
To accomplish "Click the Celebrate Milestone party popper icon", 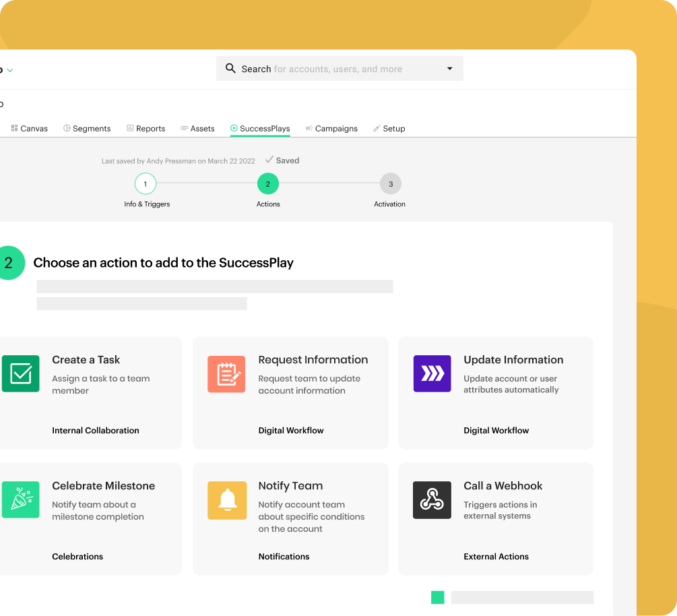I will pos(21,500).
